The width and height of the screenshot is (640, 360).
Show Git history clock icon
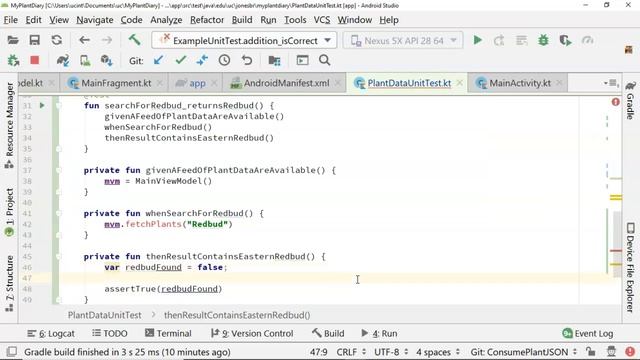[x=224, y=60]
